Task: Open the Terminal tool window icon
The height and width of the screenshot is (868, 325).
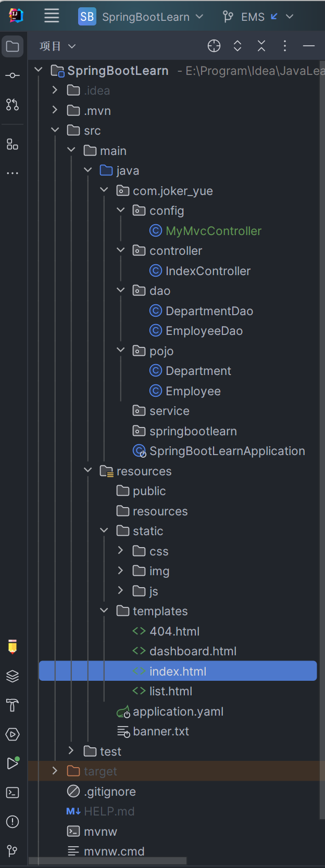Action: pos(12,793)
